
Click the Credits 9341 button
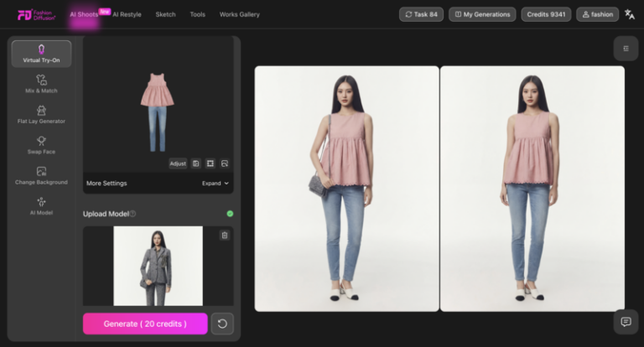pyautogui.click(x=546, y=14)
